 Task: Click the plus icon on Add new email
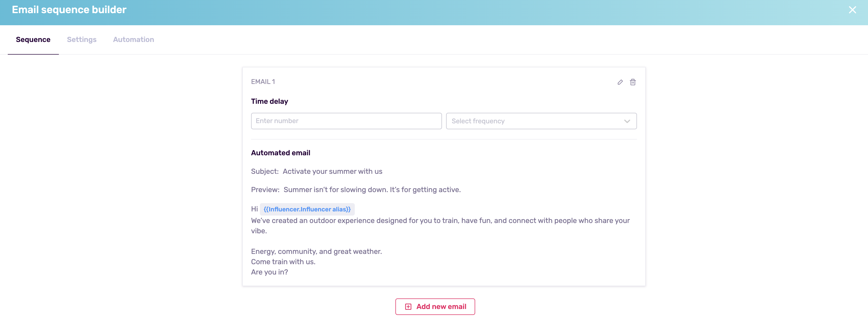(408, 307)
